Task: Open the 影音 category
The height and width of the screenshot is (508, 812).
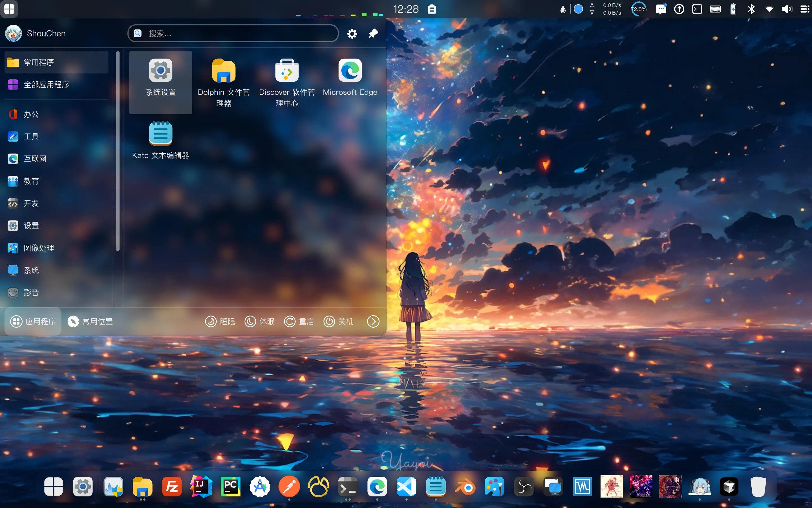Action: click(x=56, y=293)
